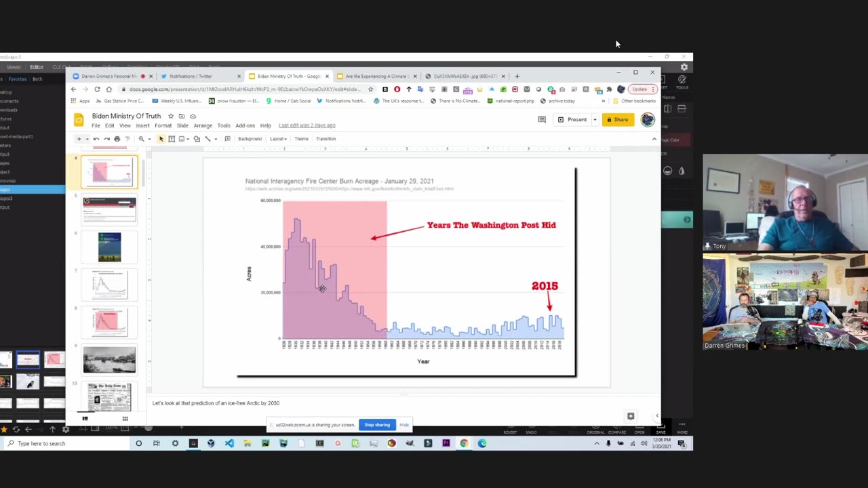Choose the select cursor tool

coord(161,139)
